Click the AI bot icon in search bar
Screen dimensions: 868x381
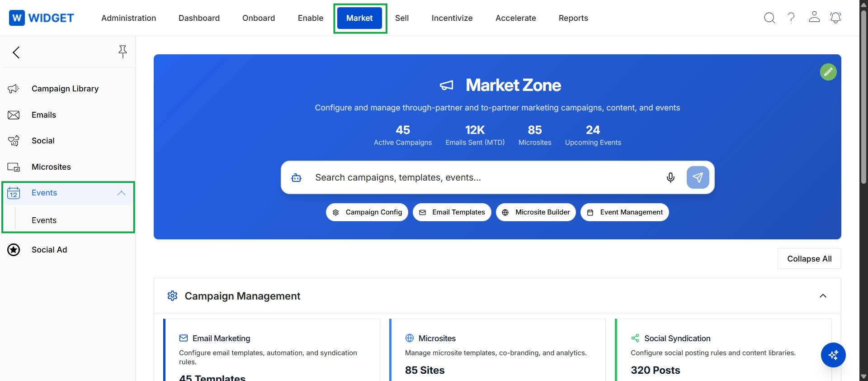tap(297, 177)
